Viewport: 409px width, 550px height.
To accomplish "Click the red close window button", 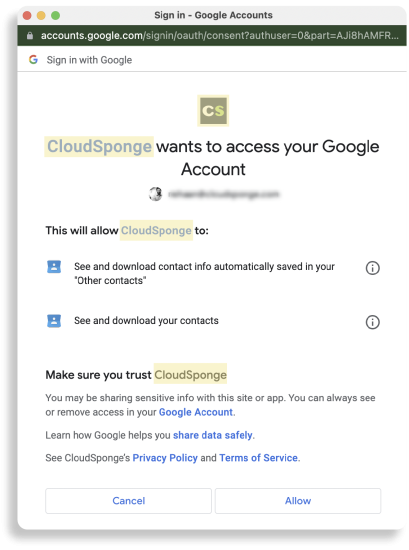I will point(27,15).
